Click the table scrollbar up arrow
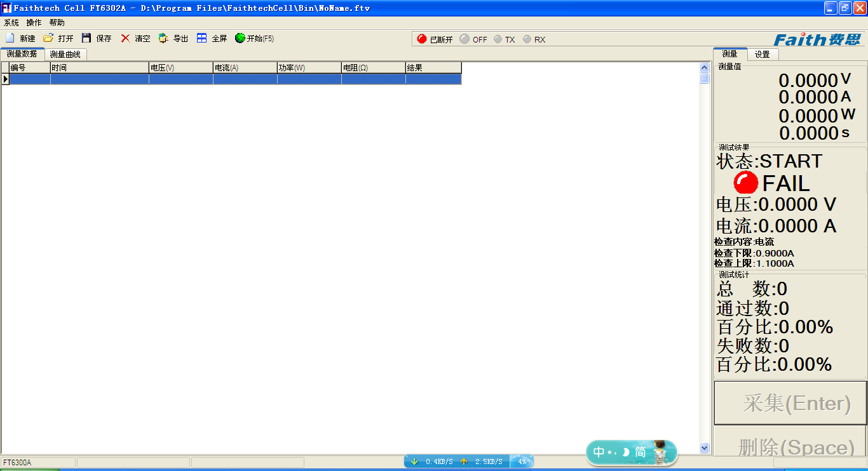 click(x=704, y=67)
